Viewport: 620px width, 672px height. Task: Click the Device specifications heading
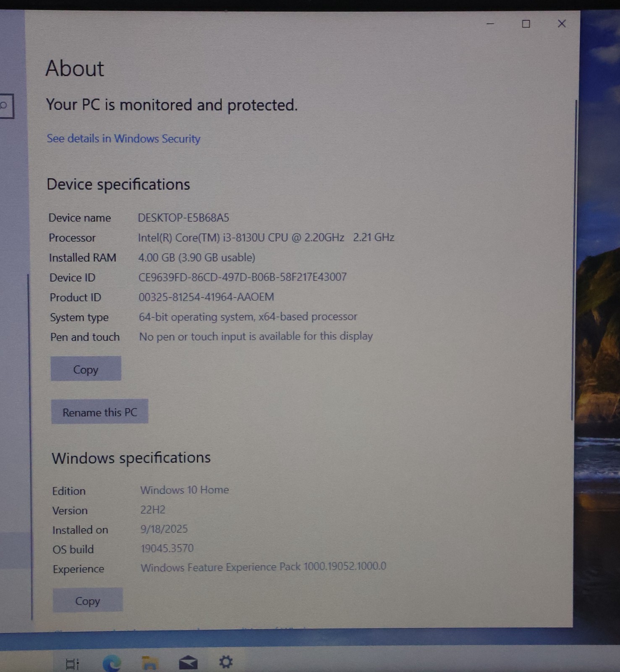[x=118, y=185]
